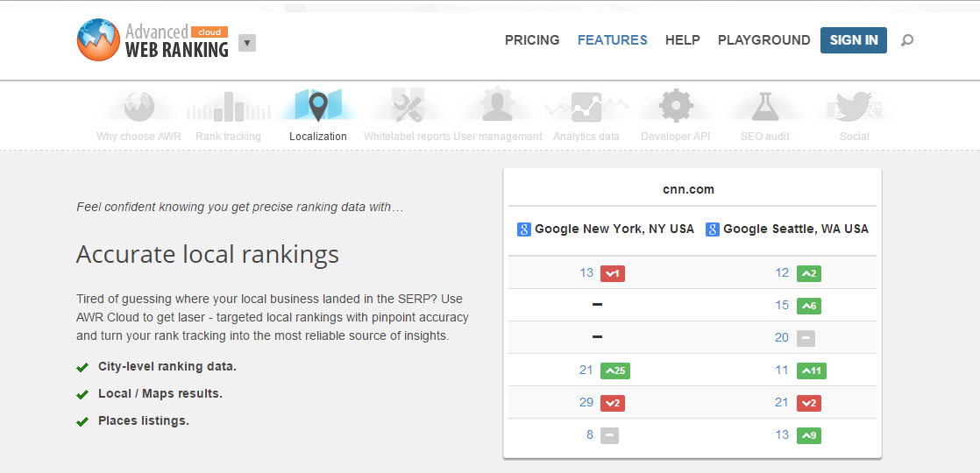Click the rank value 15
The height and width of the screenshot is (473, 980).
coord(782,305)
